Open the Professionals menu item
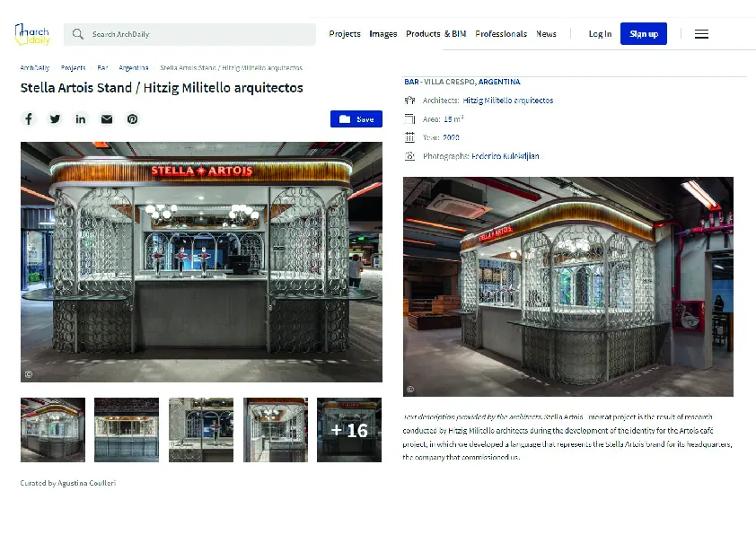Image resolution: width=756 pixels, height=535 pixels. click(x=501, y=34)
